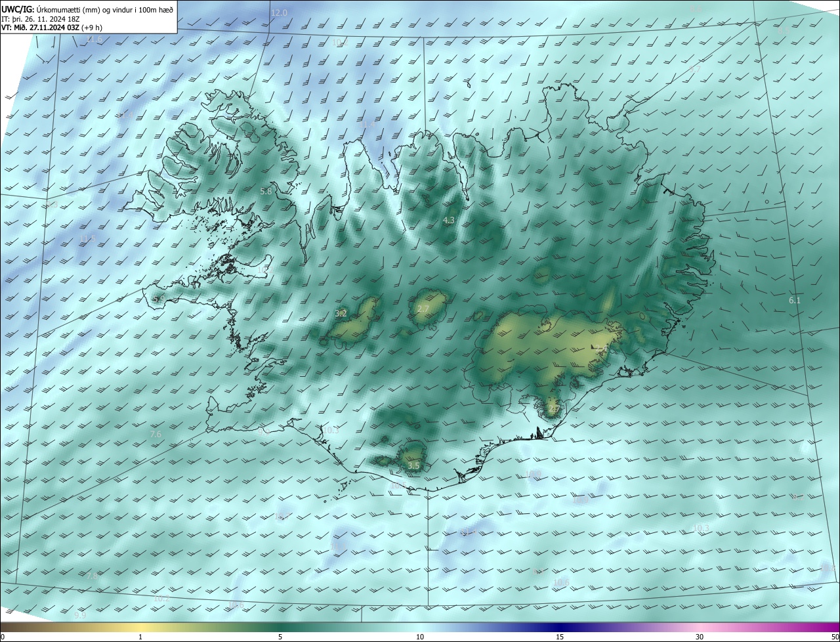Screen dimensions: 840x642
Task: Click the 11.6 value label on the map
Action: [x=94, y=39]
